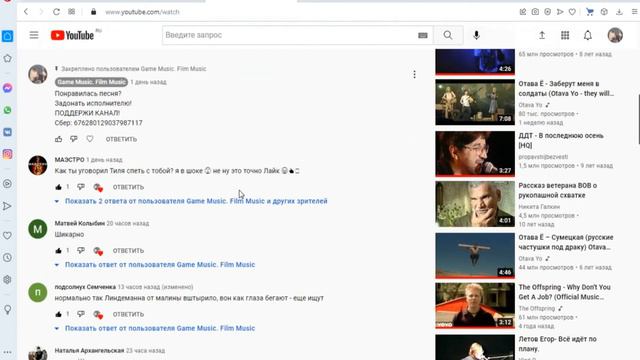Click the search magnifier button
Image resolution: width=640 pixels, height=360 pixels.
pyautogui.click(x=448, y=36)
